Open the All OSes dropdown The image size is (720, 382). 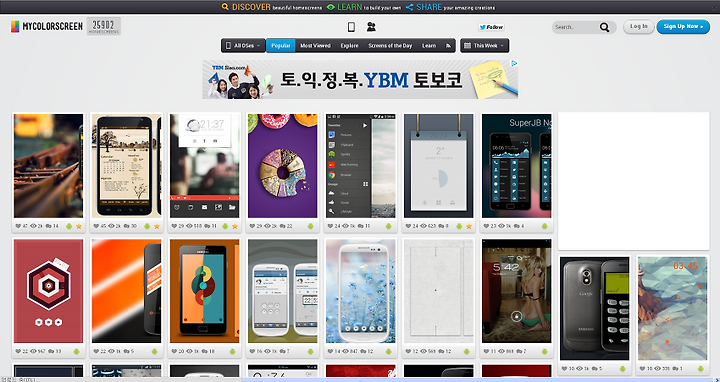pyautogui.click(x=243, y=46)
